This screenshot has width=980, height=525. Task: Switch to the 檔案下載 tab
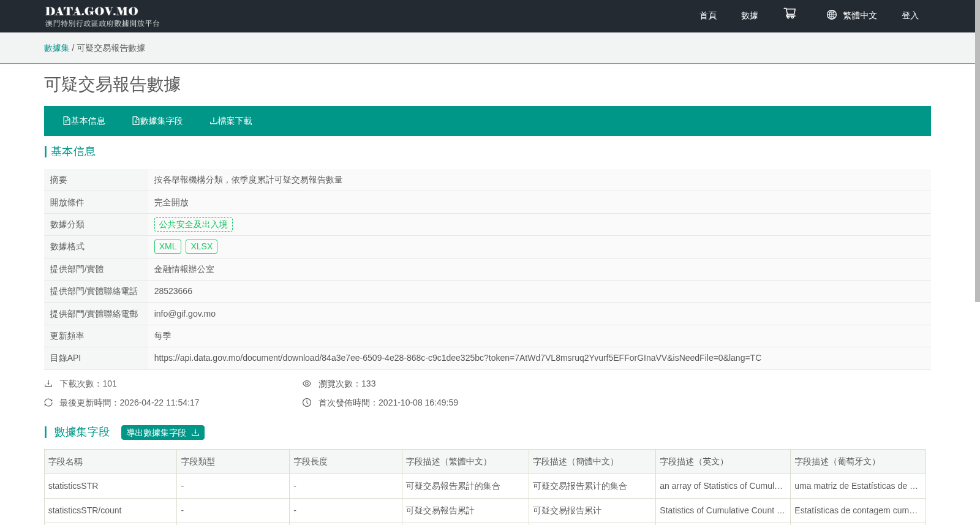(x=231, y=121)
